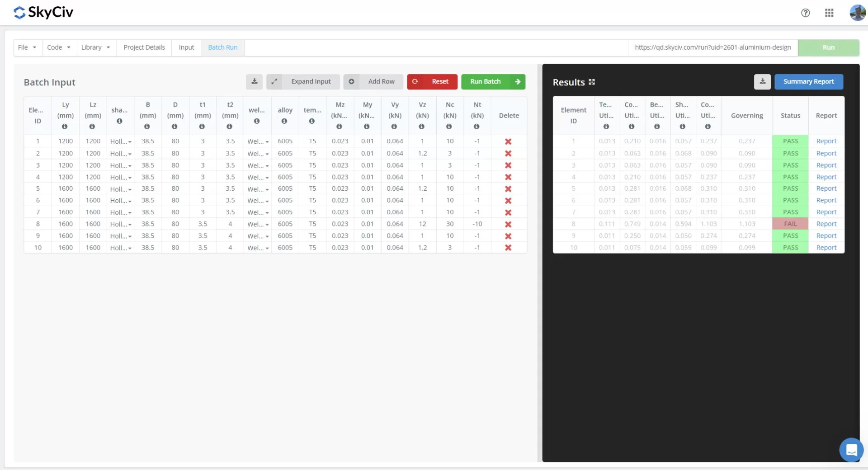The image size is (868, 470).
Task: Open the chat support bubble
Action: [851, 450]
